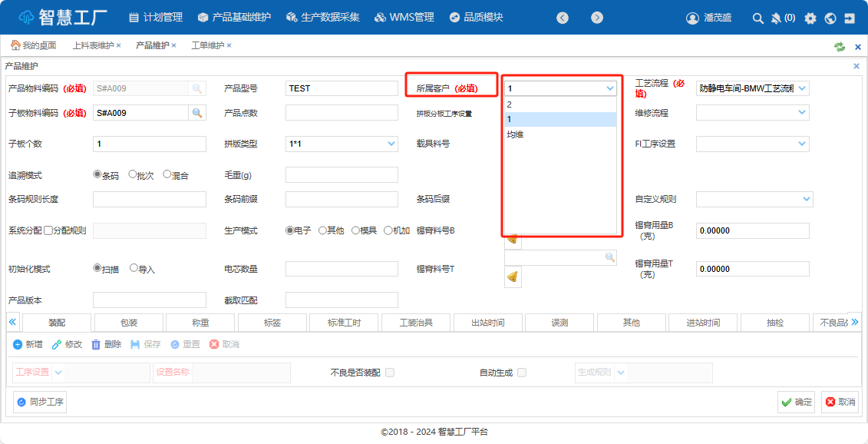Click the 确定 confirm button
This screenshot has width=868, height=444.
796,401
